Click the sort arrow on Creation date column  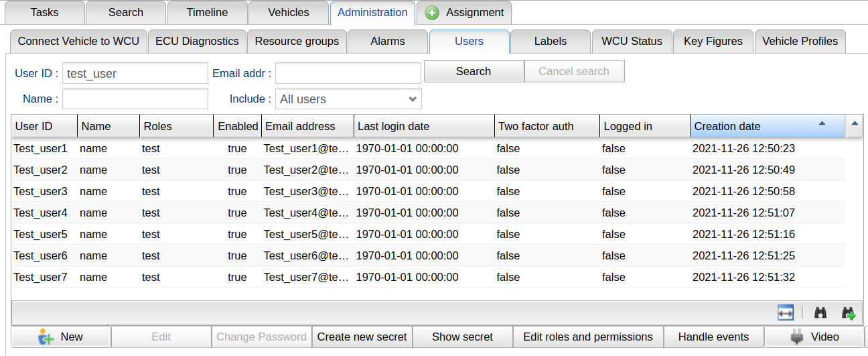(822, 124)
